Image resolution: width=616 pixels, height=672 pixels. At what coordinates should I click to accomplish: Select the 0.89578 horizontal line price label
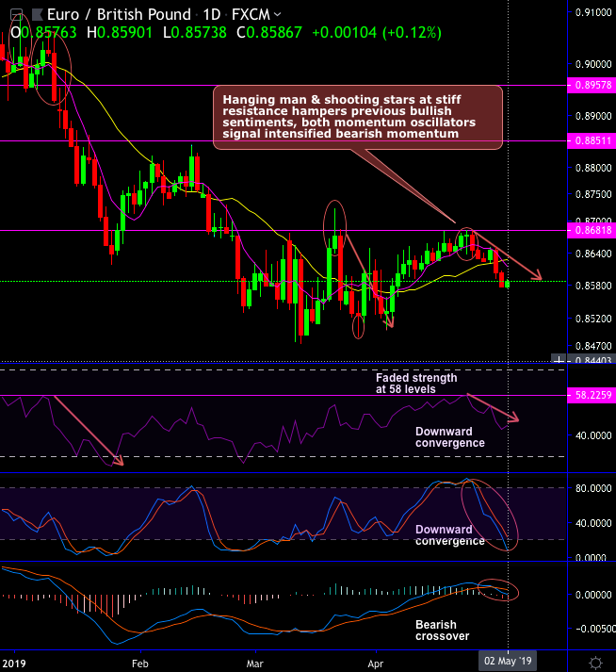coord(592,85)
